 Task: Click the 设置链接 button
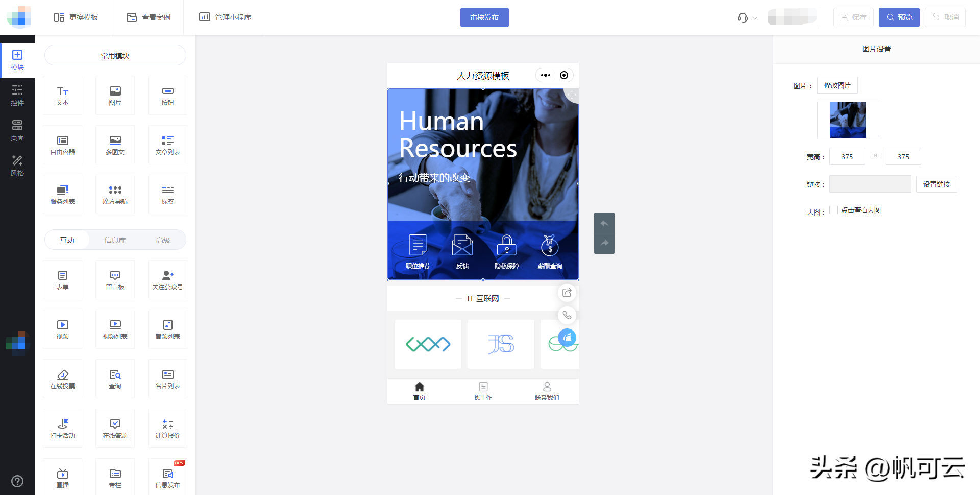[937, 184]
